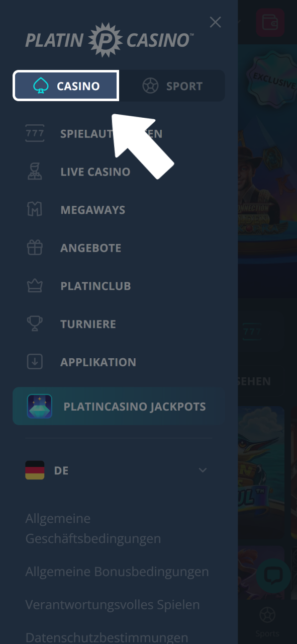Click the German flag language selector
297x644 pixels.
pos(35,470)
